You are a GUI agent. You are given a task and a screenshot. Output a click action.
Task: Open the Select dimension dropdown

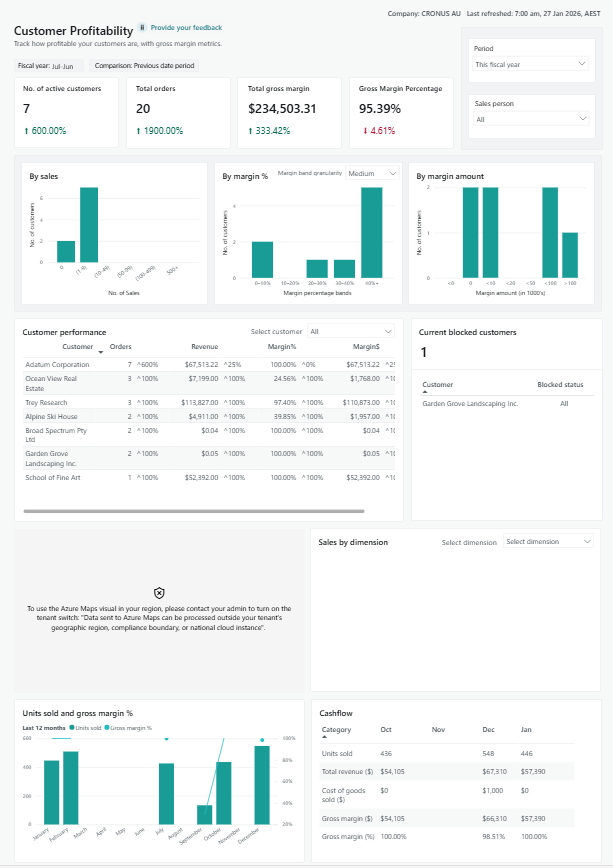(548, 541)
